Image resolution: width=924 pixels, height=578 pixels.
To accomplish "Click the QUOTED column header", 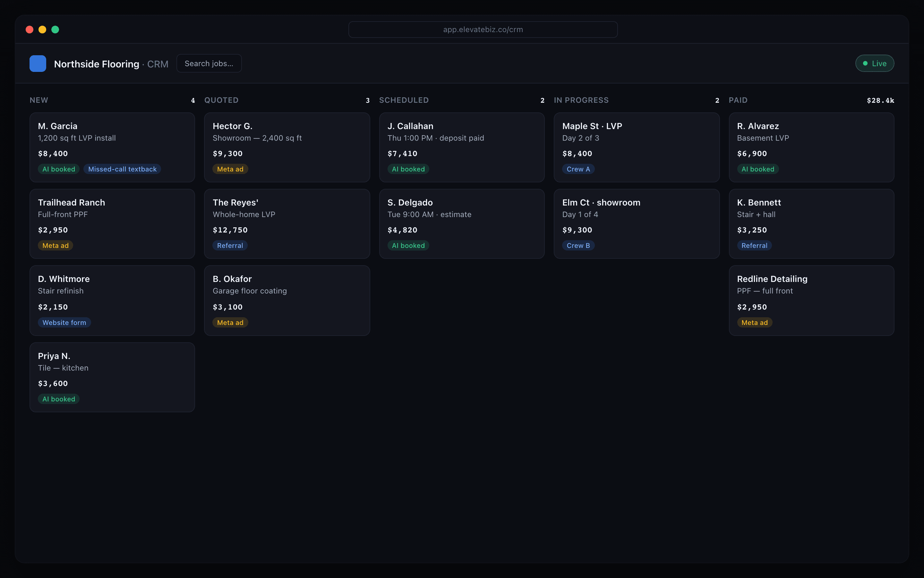I will (x=221, y=100).
